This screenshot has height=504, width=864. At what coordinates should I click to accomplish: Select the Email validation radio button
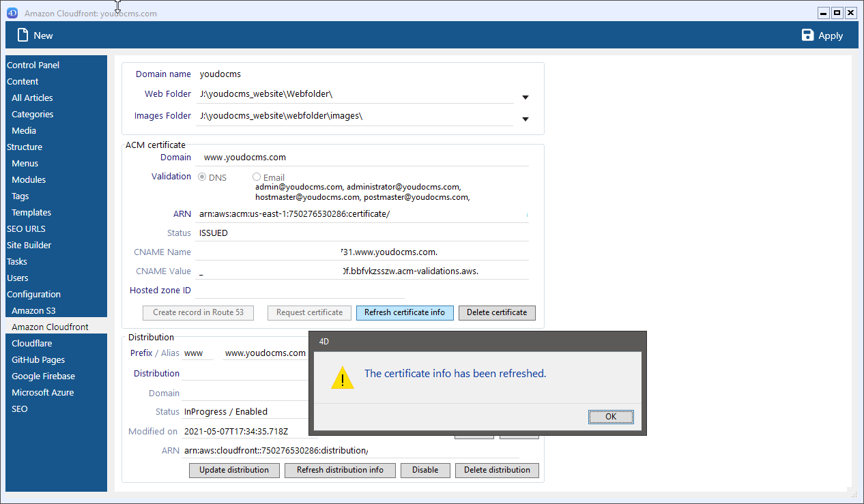[257, 177]
